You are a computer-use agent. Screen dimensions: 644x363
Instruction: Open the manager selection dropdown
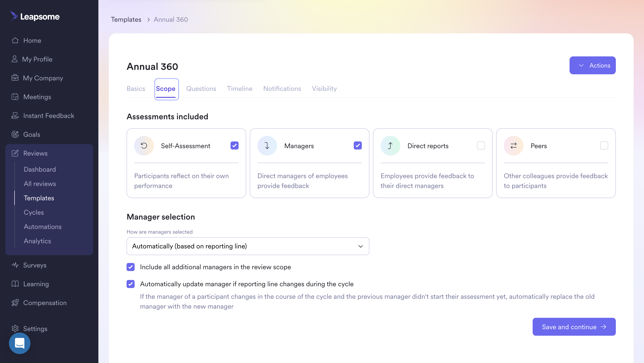pyautogui.click(x=248, y=246)
